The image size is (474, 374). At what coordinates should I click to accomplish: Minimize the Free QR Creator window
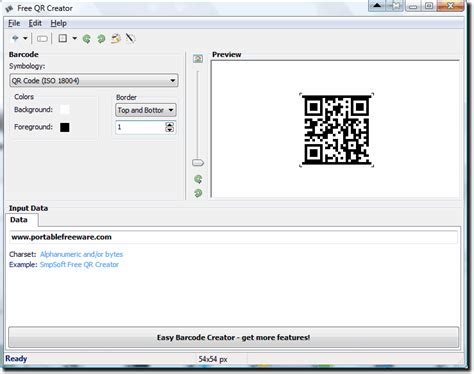[x=413, y=6]
